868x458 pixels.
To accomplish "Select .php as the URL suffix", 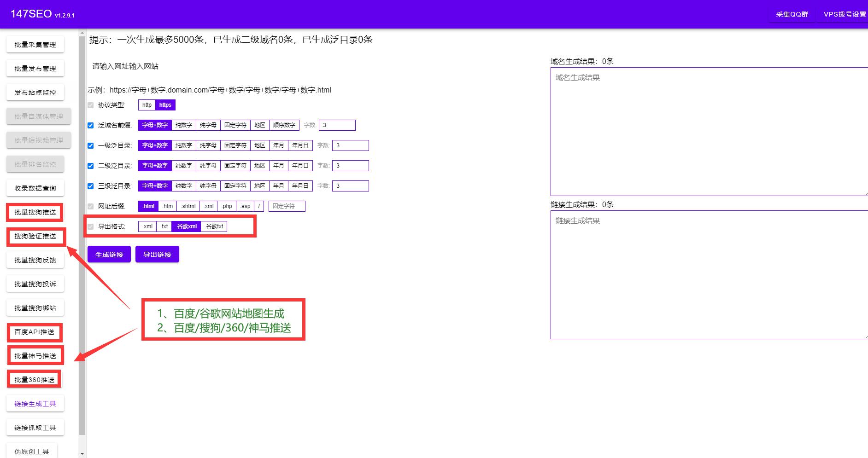I will (x=226, y=206).
